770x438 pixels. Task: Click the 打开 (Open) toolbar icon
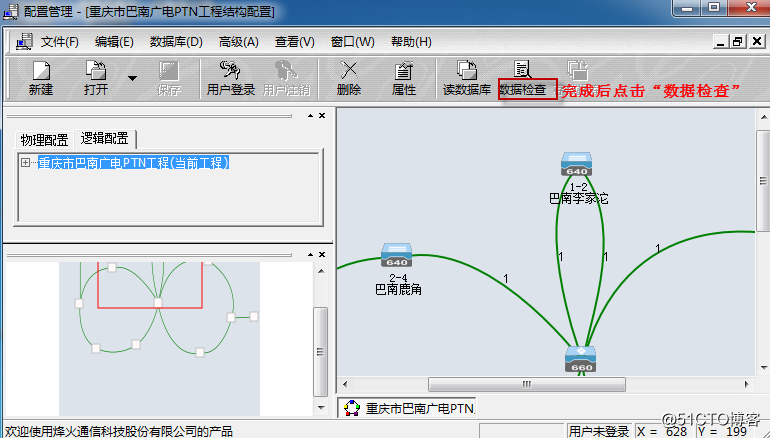click(96, 79)
